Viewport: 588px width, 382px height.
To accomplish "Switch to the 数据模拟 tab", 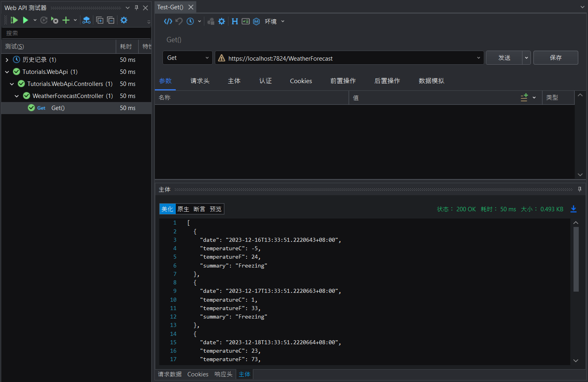I will [432, 81].
